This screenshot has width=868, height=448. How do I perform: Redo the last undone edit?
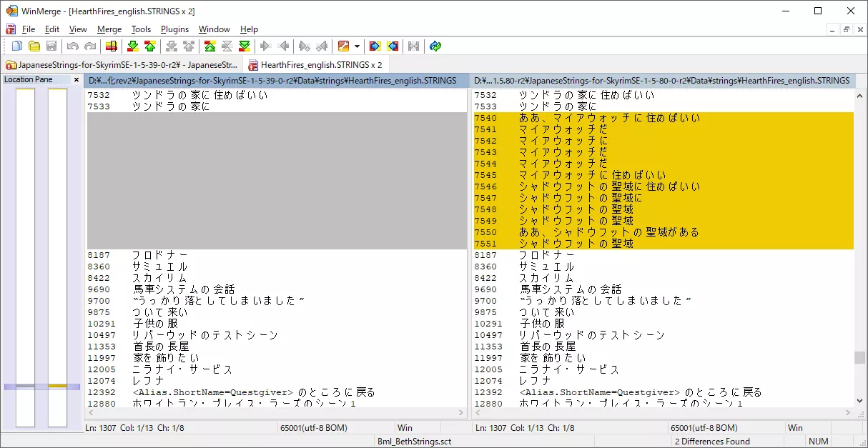(x=89, y=46)
